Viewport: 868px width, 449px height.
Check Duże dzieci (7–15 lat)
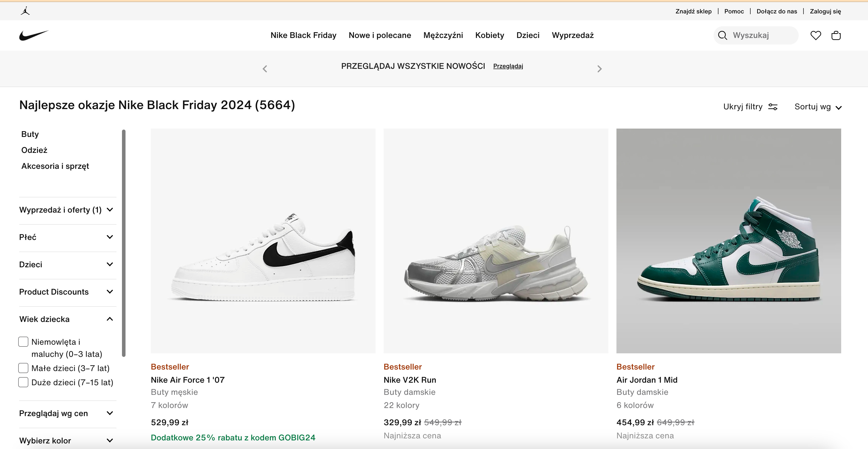pos(23,382)
